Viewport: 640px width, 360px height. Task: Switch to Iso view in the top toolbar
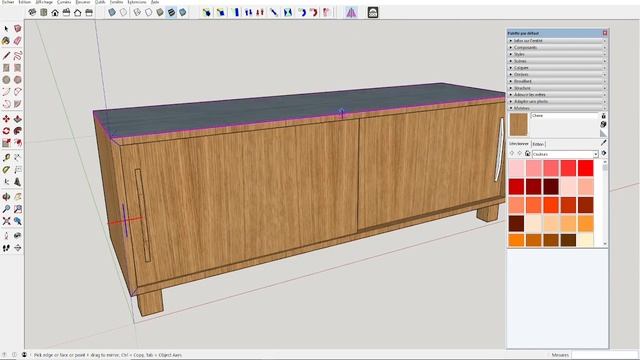click(x=32, y=12)
